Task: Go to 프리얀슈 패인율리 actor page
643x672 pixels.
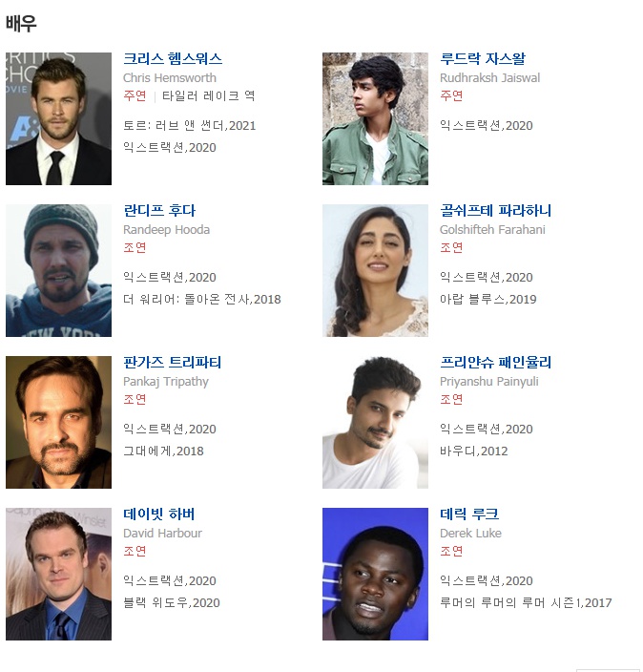Action: (496, 362)
